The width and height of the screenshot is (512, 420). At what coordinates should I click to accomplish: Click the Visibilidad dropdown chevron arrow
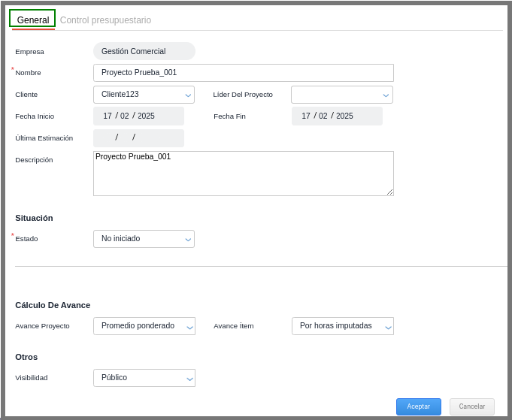click(189, 379)
